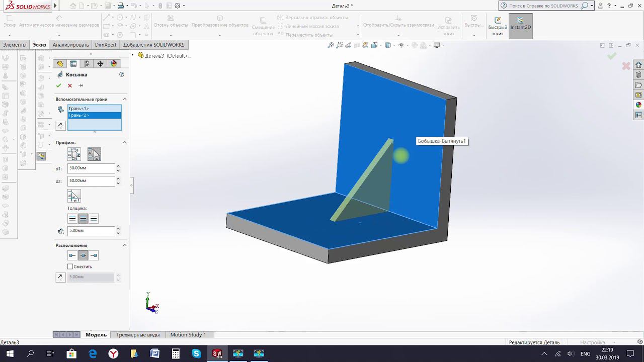This screenshot has height=362, width=644.
Task: Expand the SOLIDWORKS main menu arrow
Action: [x=55, y=6]
